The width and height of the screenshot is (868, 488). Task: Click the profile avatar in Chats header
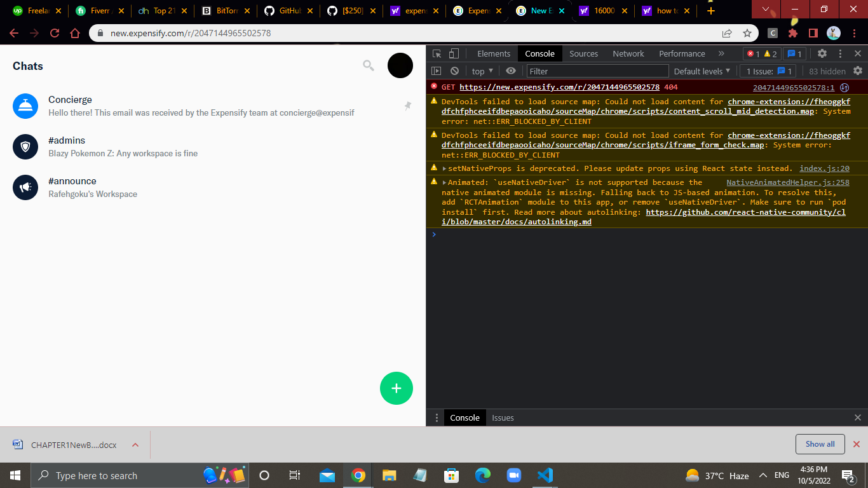[400, 65]
